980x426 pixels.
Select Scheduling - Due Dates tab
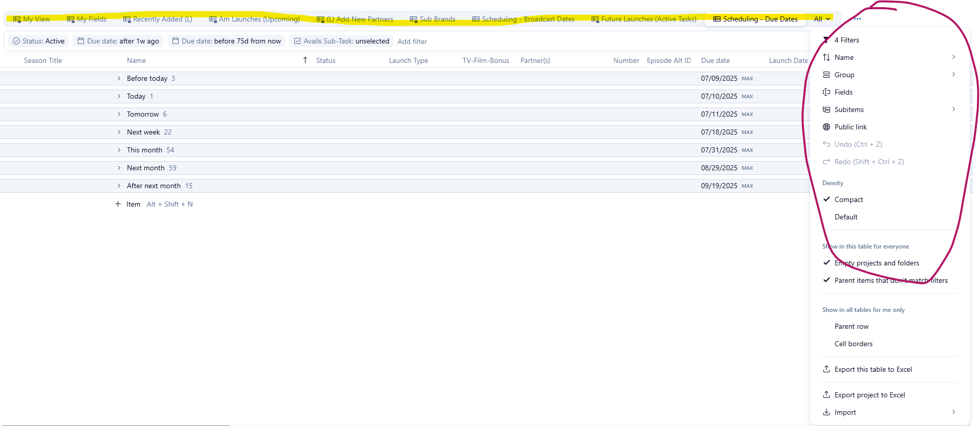coord(755,19)
